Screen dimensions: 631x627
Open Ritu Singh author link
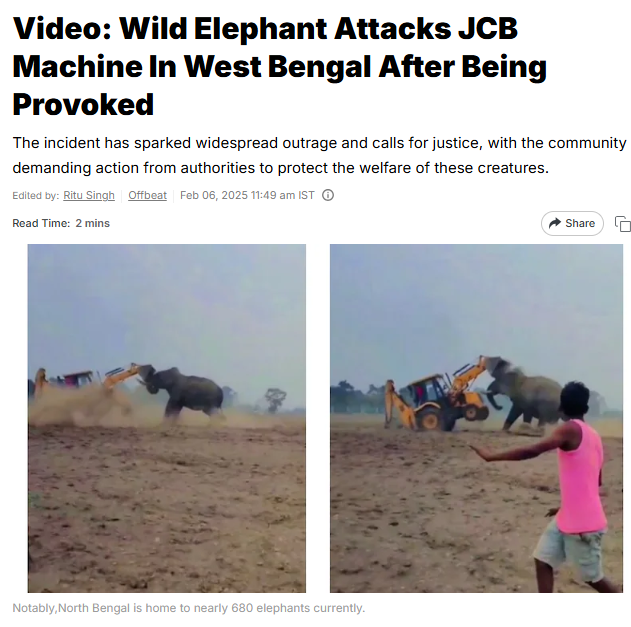pos(89,195)
